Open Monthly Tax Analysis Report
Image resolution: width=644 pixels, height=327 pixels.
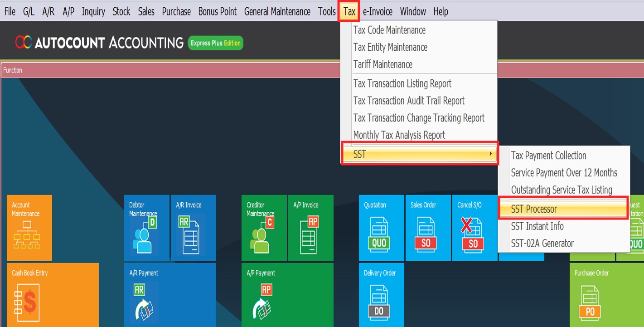point(399,135)
